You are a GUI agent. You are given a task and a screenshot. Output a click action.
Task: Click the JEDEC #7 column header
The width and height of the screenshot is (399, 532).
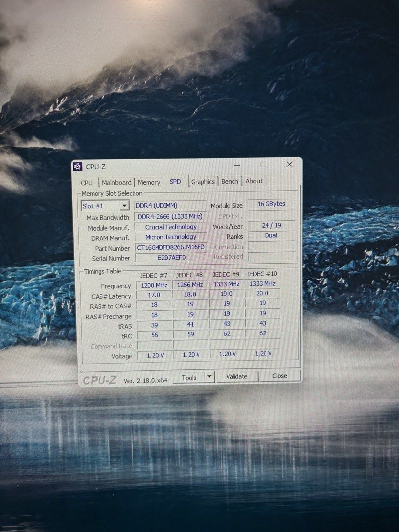click(154, 275)
